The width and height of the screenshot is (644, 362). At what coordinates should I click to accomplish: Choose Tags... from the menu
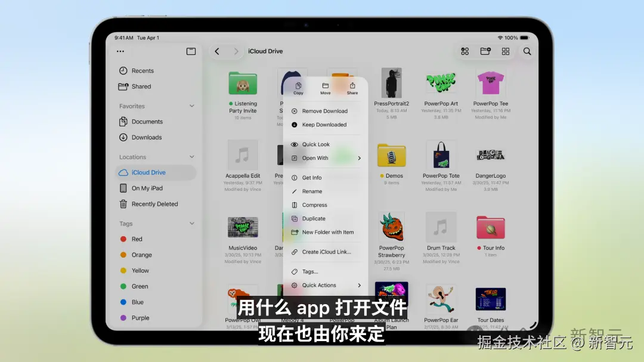click(x=326, y=271)
